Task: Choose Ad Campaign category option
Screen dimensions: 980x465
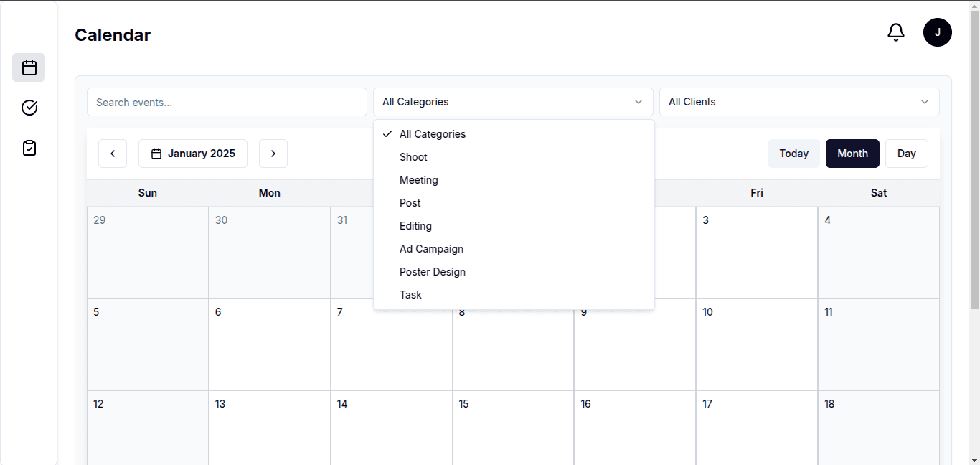Action: pyautogui.click(x=514, y=249)
